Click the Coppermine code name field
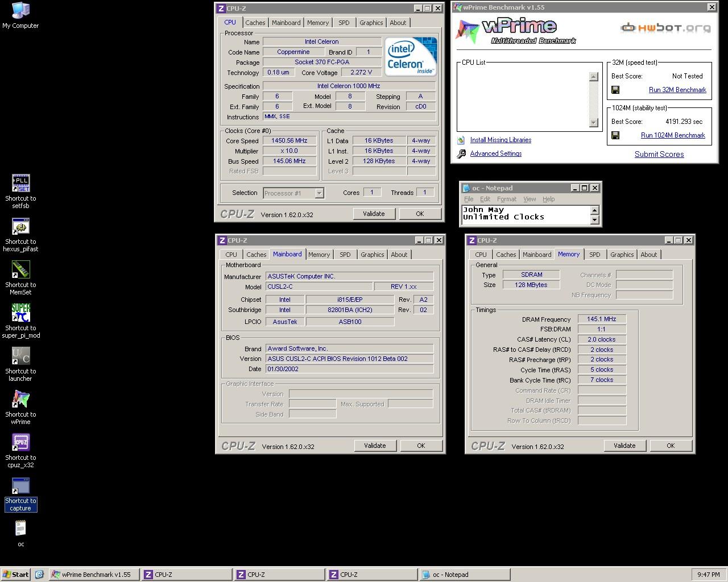The height and width of the screenshot is (582, 728). [x=293, y=52]
